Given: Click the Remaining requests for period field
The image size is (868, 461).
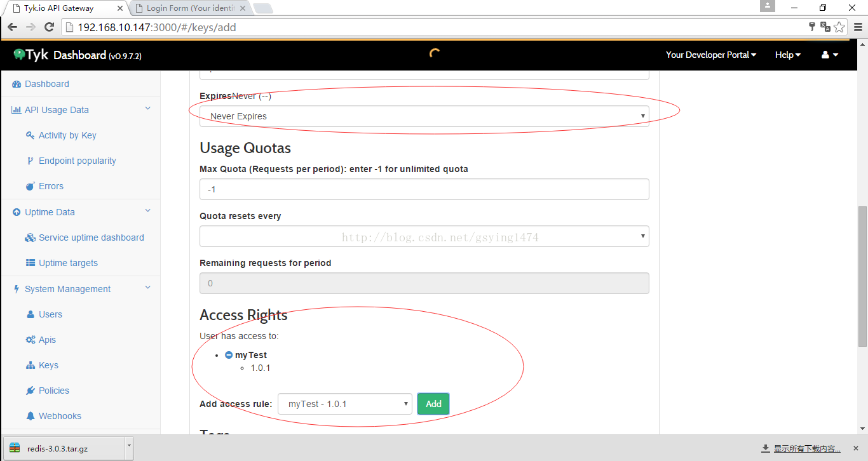Looking at the screenshot, I should (x=424, y=283).
